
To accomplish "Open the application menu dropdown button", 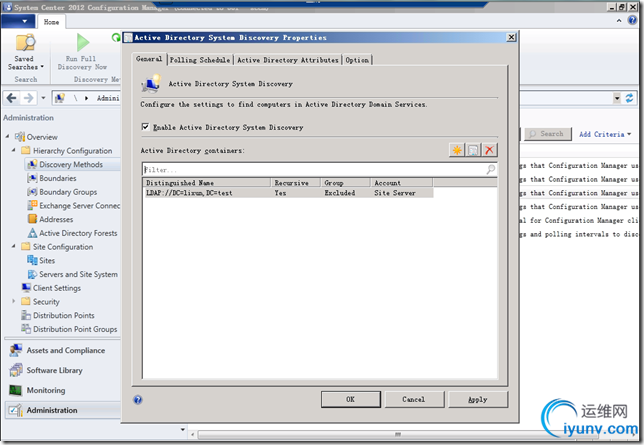I will 18,21.
